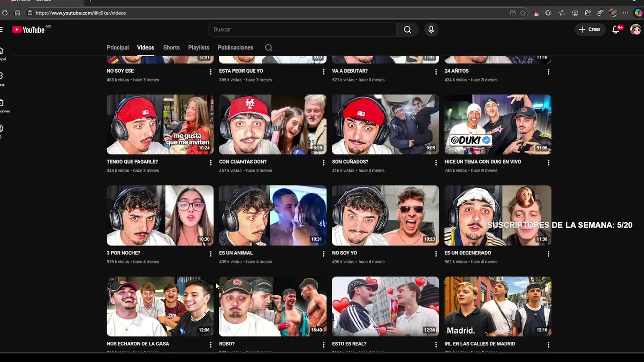Open the 'me gusta que me inviten' thumbnail
644x362 pixels.
click(x=160, y=124)
